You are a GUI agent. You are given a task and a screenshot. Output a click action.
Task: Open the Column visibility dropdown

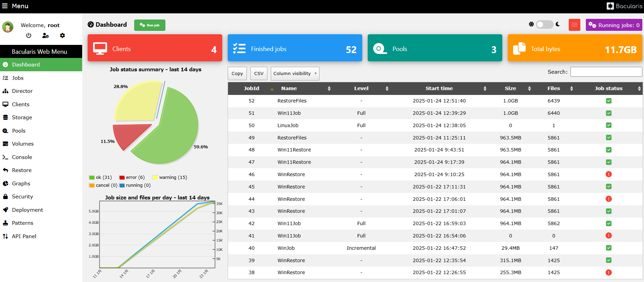tap(295, 74)
